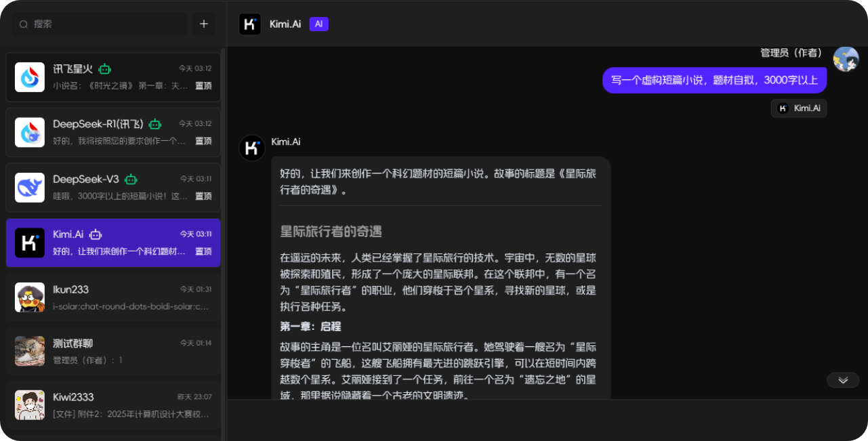Click timestamp 今天 01:14 on 测试群聊 row
868x441 pixels.
[196, 343]
